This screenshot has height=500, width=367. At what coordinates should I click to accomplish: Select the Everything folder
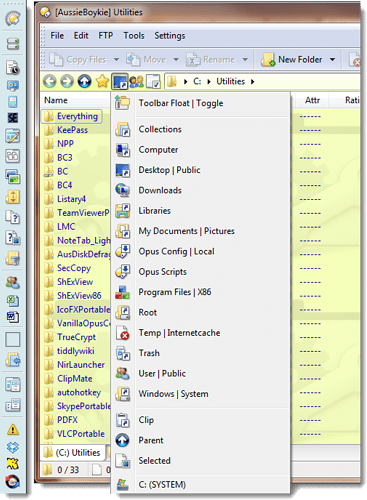click(72, 116)
